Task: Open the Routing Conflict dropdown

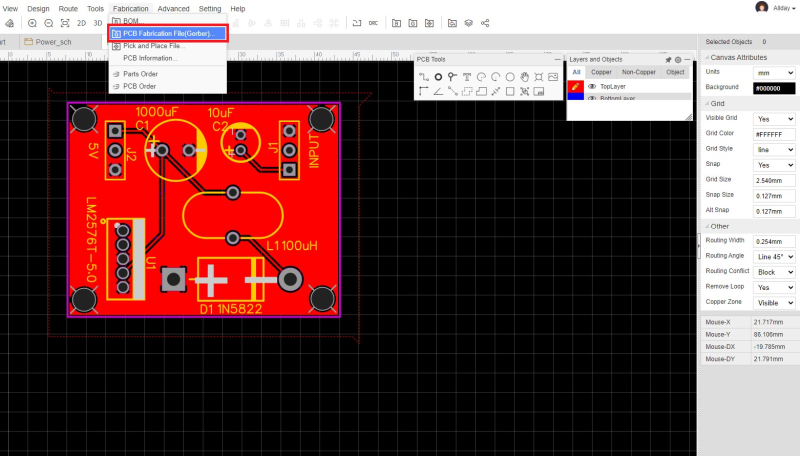Action: (774, 272)
